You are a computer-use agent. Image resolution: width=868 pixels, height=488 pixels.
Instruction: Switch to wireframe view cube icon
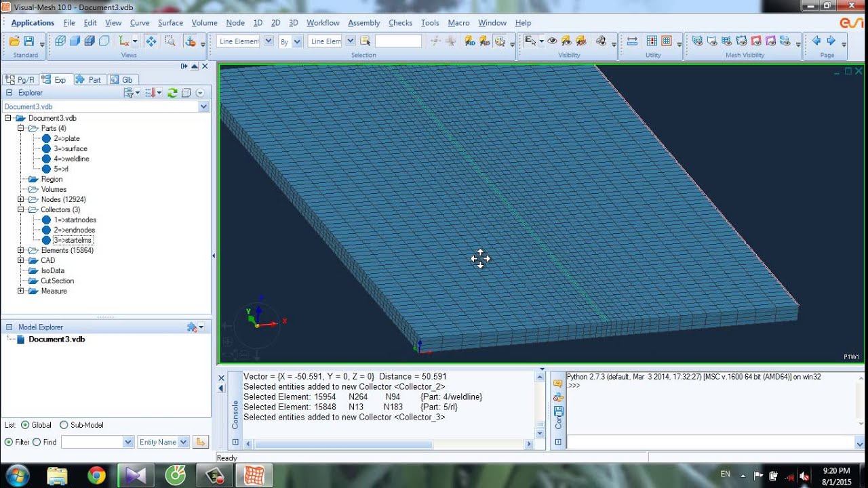point(60,41)
